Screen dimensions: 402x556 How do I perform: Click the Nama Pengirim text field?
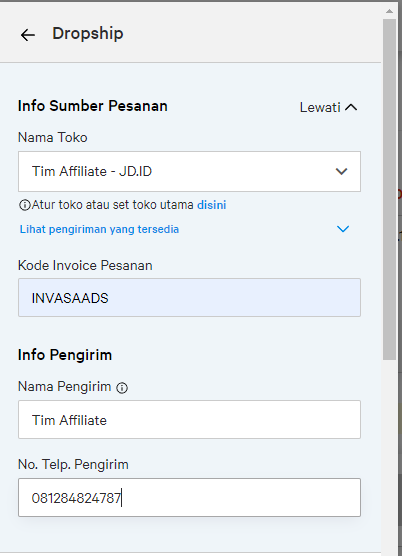click(189, 419)
